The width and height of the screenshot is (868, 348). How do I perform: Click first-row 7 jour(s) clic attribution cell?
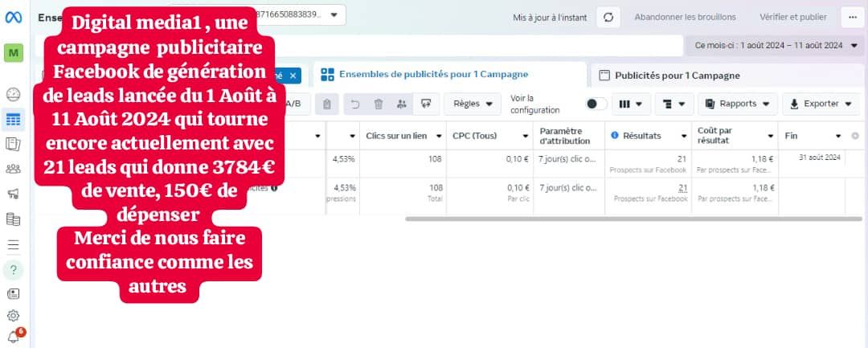[568, 159]
